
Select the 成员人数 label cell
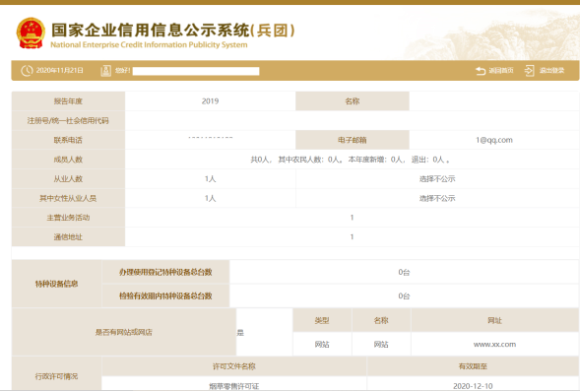coord(68,160)
